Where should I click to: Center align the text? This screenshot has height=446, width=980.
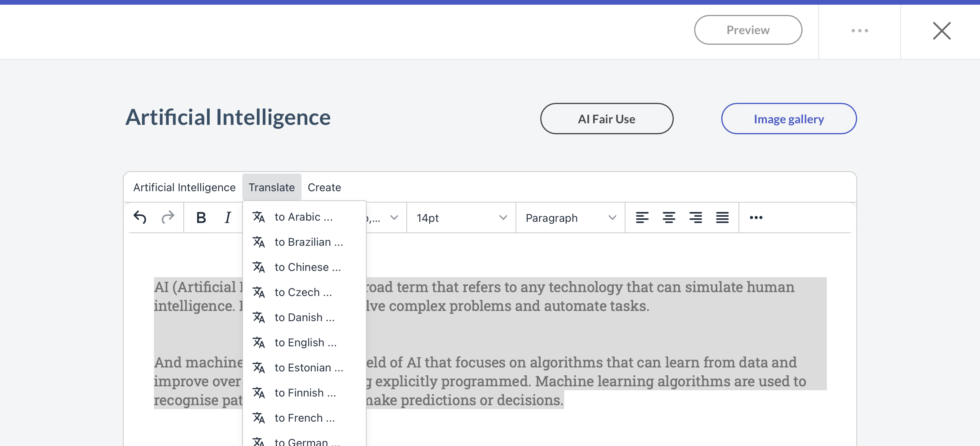(x=669, y=218)
